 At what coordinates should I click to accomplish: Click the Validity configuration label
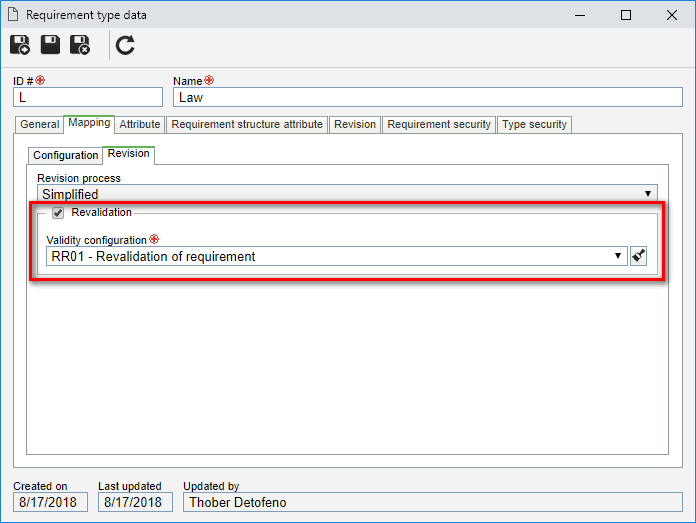[x=96, y=240]
